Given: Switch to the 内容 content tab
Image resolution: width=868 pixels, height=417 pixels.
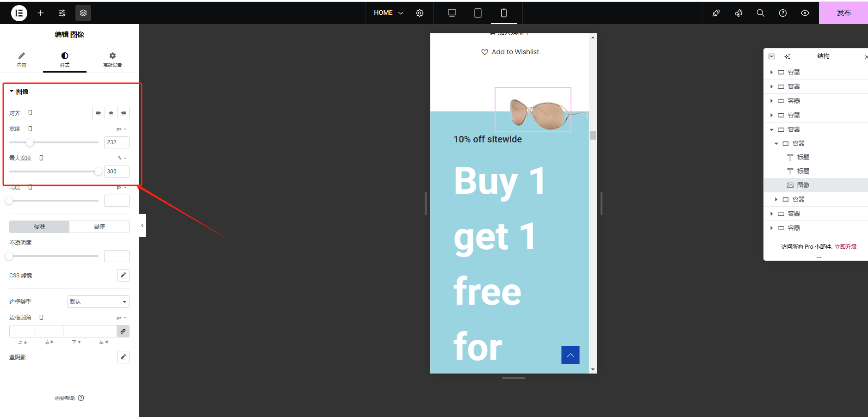Looking at the screenshot, I should click(x=22, y=60).
